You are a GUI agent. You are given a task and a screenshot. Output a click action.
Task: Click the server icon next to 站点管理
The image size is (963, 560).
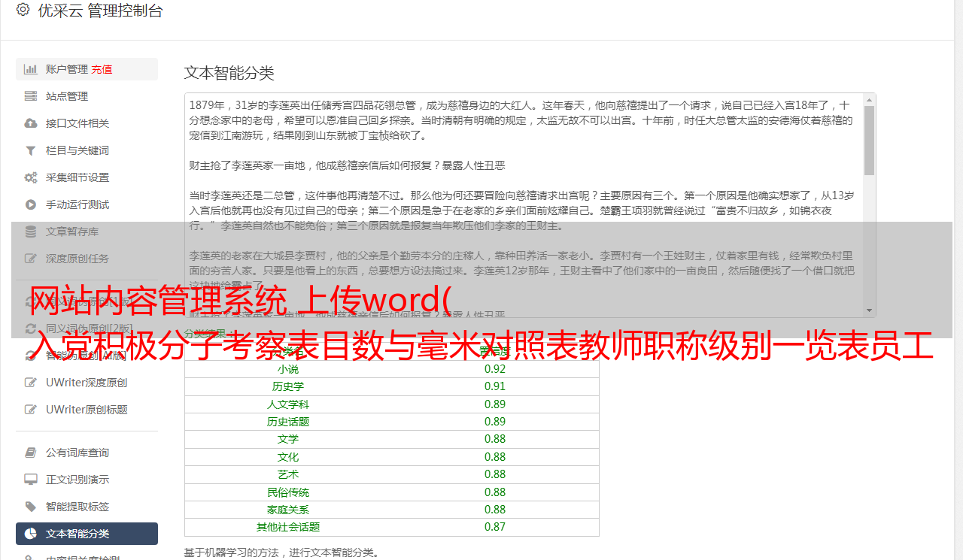[x=31, y=96]
